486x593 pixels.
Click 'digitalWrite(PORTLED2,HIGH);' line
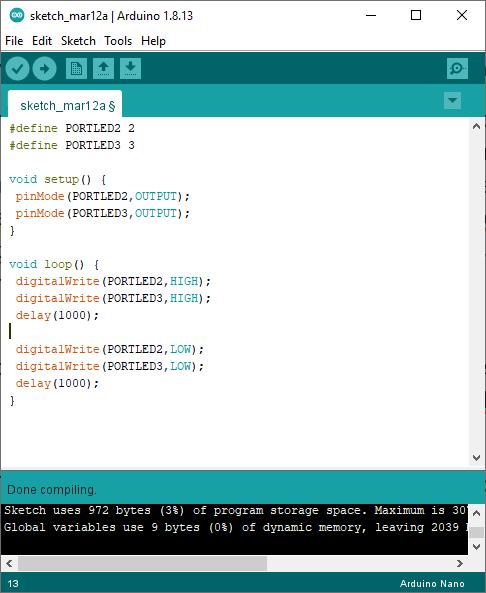tap(113, 281)
